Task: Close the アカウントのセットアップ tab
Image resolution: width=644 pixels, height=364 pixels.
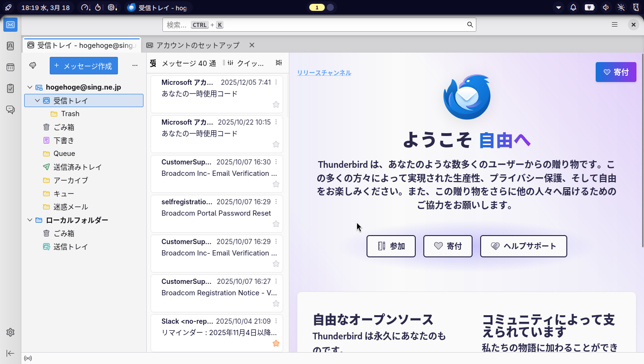Action: [x=252, y=45]
